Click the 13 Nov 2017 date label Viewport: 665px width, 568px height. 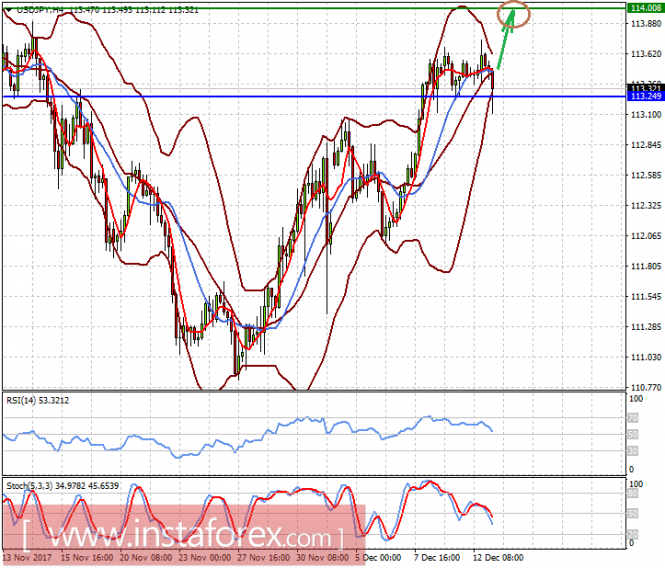pos(27,557)
